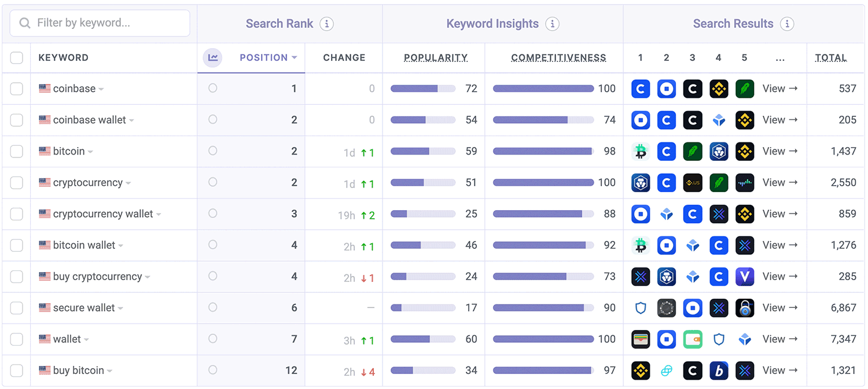Click competitiveness bar for coinbase wallet row
The width and height of the screenshot is (868, 389).
[543, 120]
